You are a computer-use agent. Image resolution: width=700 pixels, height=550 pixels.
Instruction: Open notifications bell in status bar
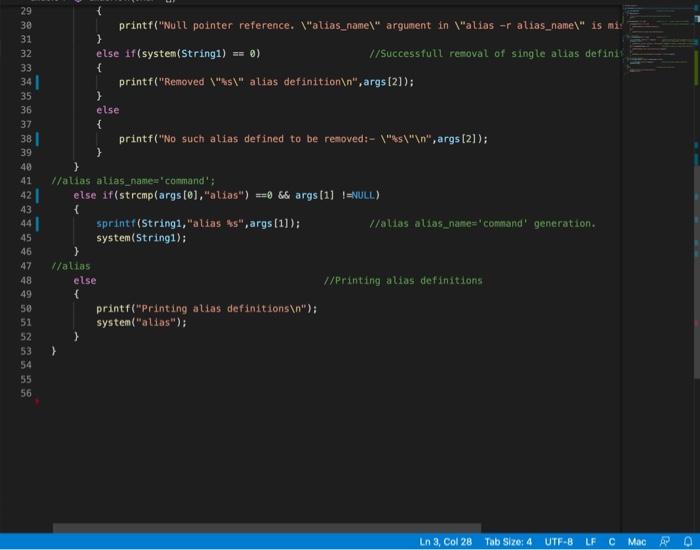pyautogui.click(x=688, y=542)
